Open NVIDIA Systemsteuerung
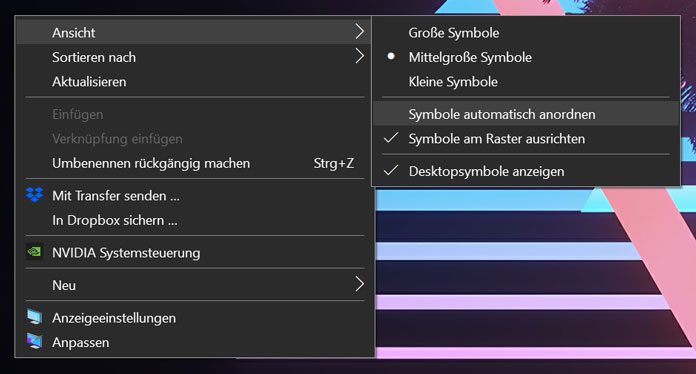The width and height of the screenshot is (696, 374). click(x=194, y=252)
